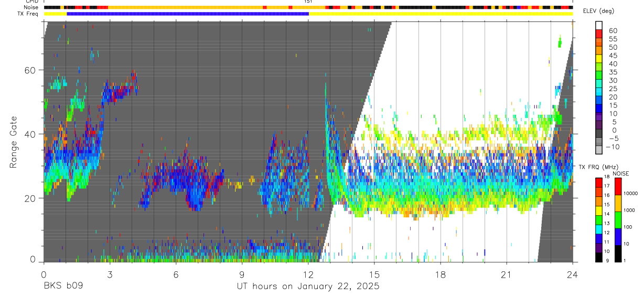
Task: Click the 'Range Gate' y-axis label
Action: pos(14,142)
